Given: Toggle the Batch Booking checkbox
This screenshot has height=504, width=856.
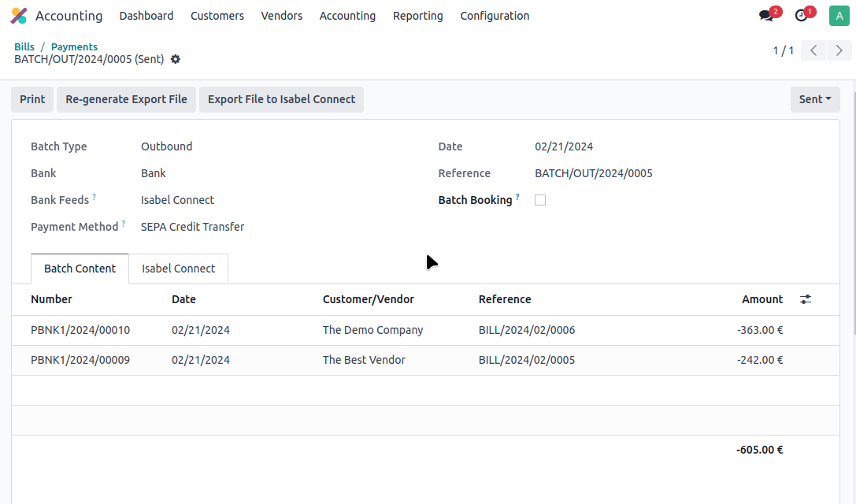Looking at the screenshot, I should pyautogui.click(x=540, y=200).
